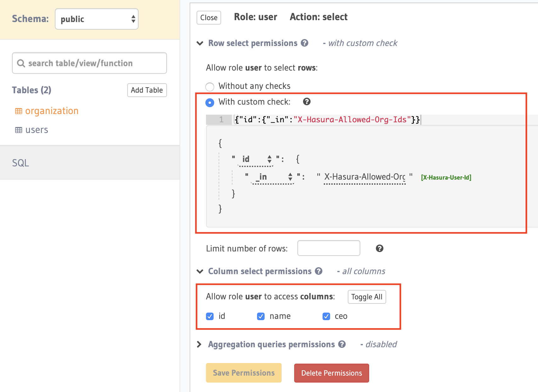Viewport: 538px width, 392px height.
Task: Open the users table
Action: click(37, 130)
